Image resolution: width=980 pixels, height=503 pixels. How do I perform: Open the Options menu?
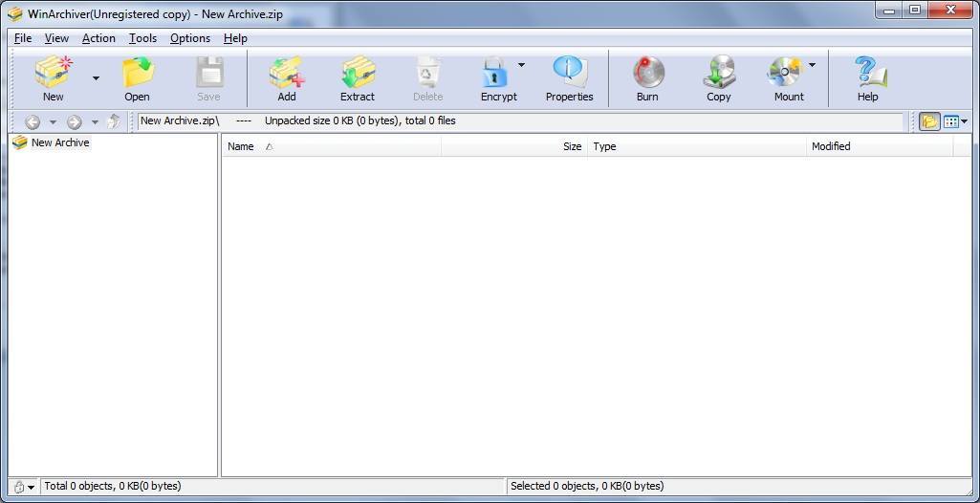click(x=190, y=38)
